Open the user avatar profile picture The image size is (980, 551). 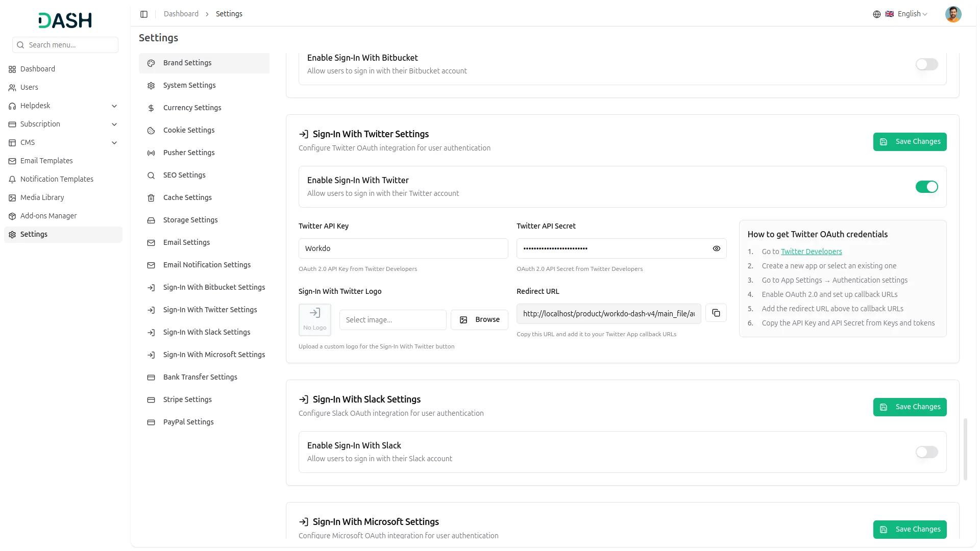(x=952, y=14)
